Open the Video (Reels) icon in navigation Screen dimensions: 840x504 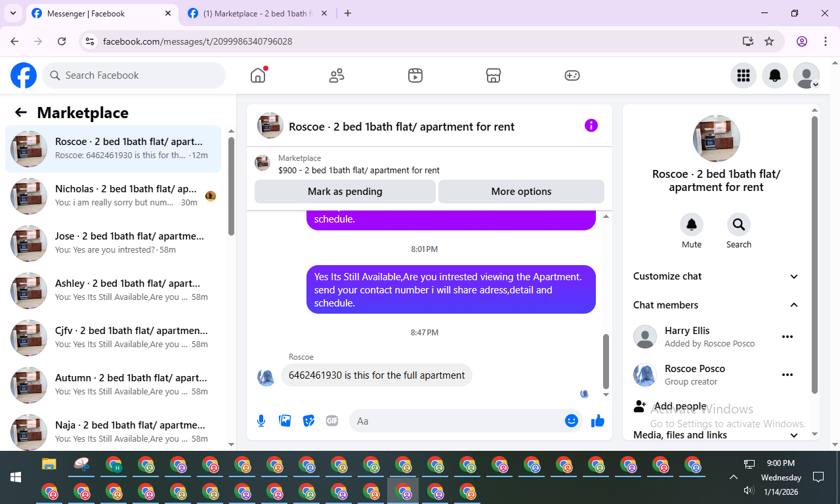tap(415, 75)
